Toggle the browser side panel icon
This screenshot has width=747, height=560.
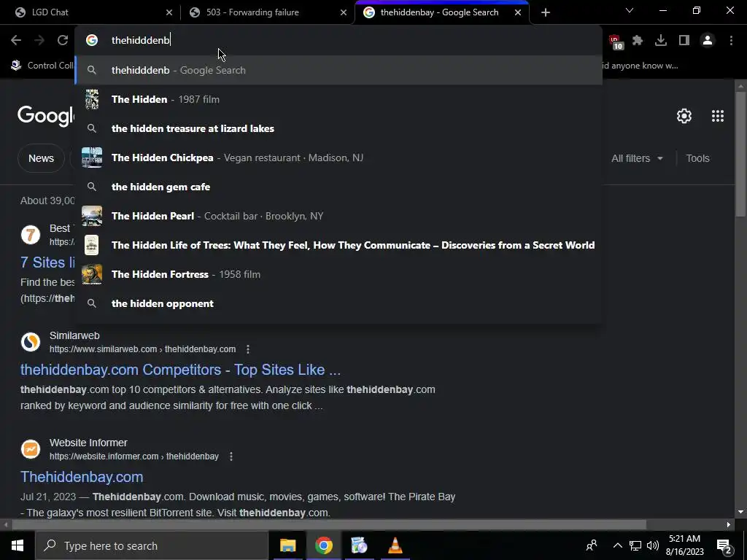(x=684, y=41)
